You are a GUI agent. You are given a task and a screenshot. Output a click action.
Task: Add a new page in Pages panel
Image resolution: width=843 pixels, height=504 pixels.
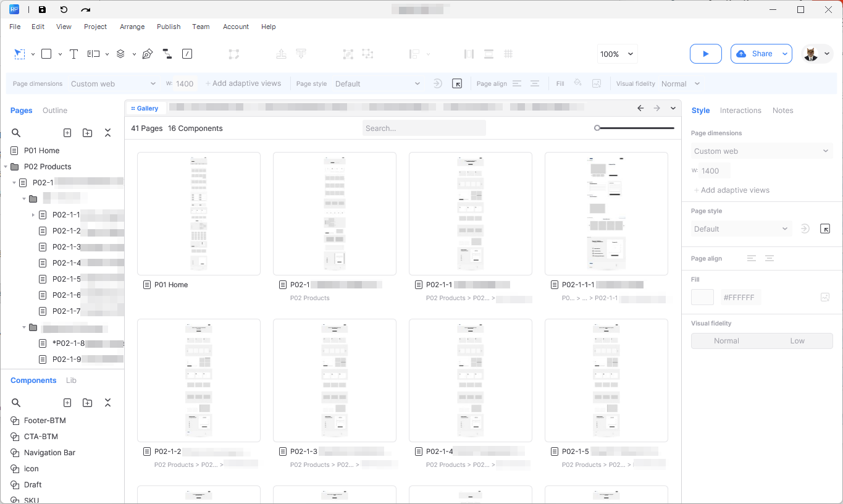(x=67, y=133)
